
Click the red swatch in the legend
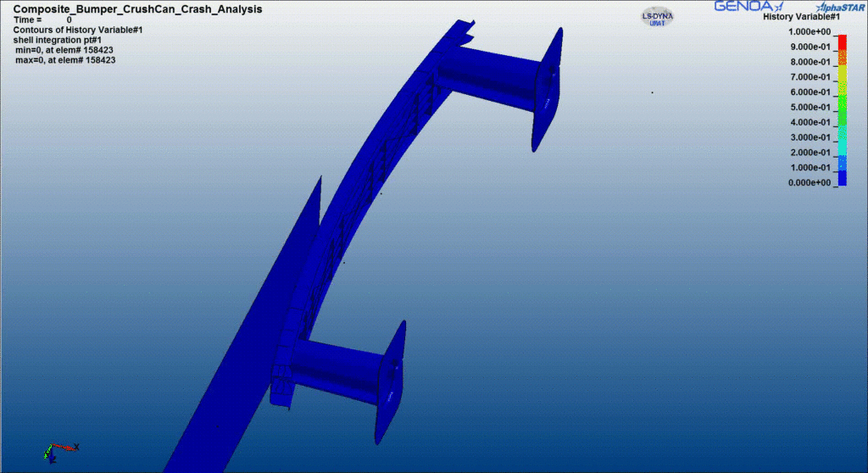(x=841, y=42)
